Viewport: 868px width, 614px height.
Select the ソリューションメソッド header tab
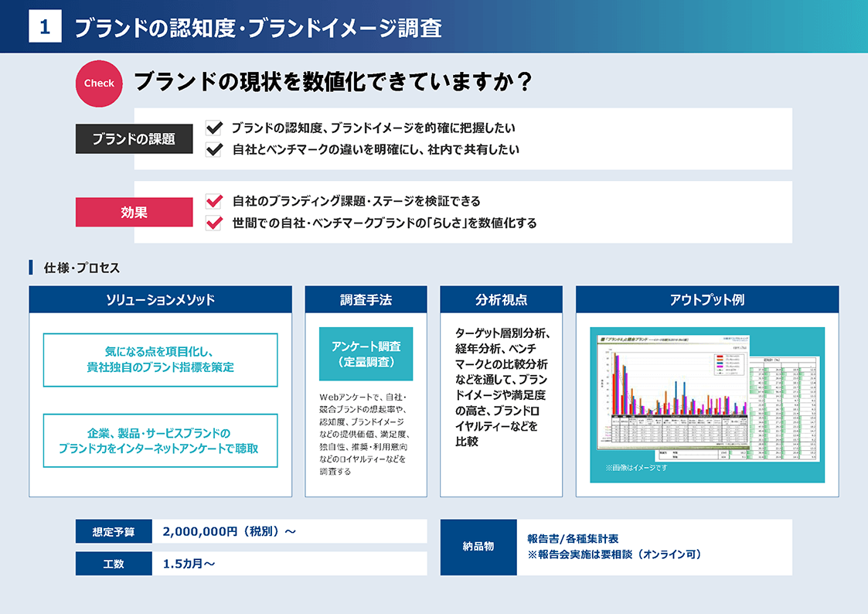pos(160,299)
